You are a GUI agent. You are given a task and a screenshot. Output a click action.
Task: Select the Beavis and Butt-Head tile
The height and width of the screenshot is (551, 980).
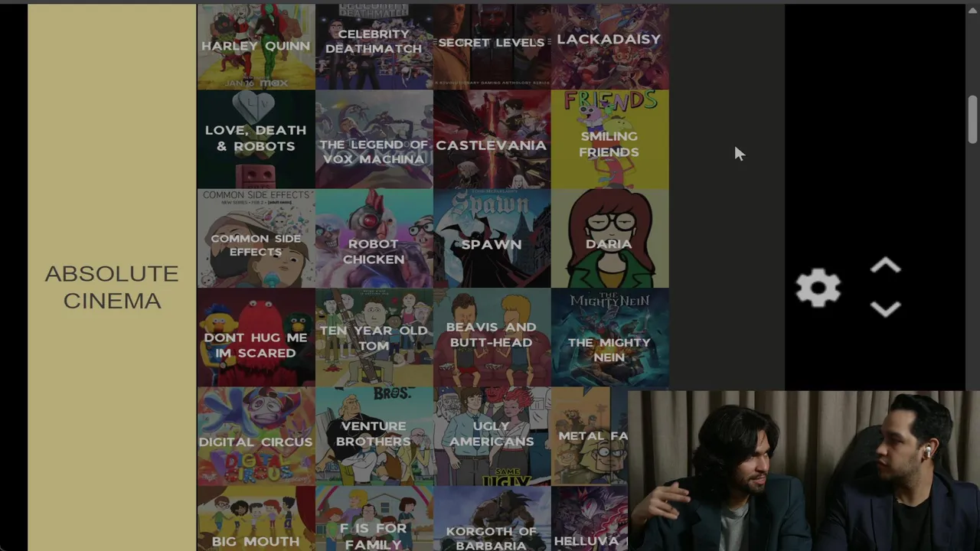click(492, 337)
